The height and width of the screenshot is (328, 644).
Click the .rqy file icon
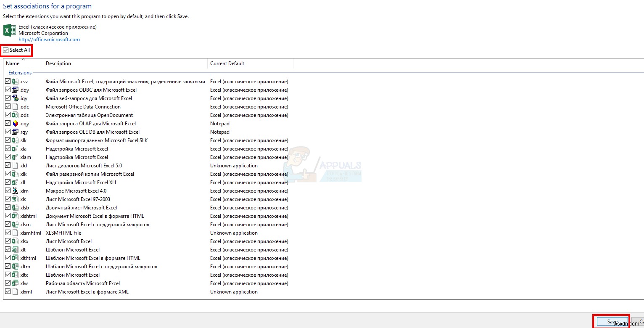[x=15, y=132]
